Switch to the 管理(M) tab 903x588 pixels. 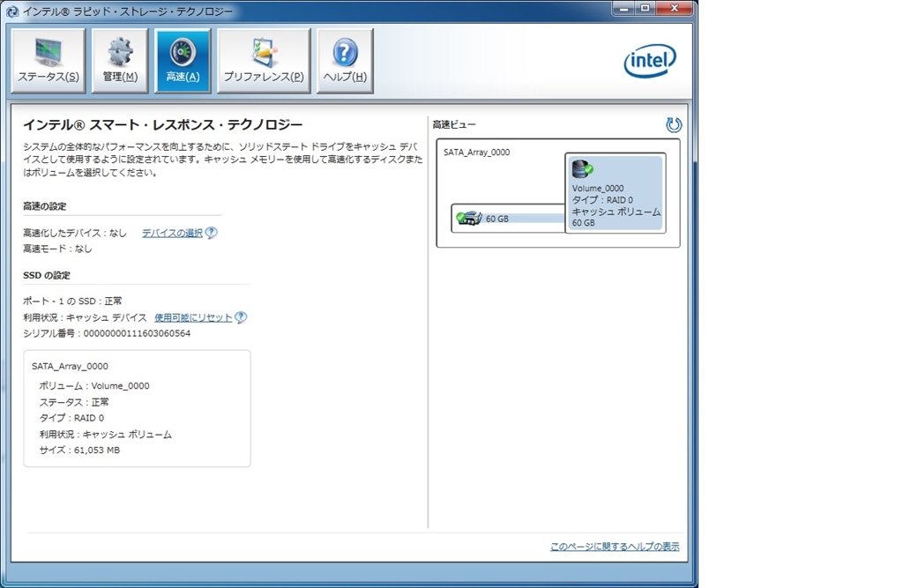(120, 61)
